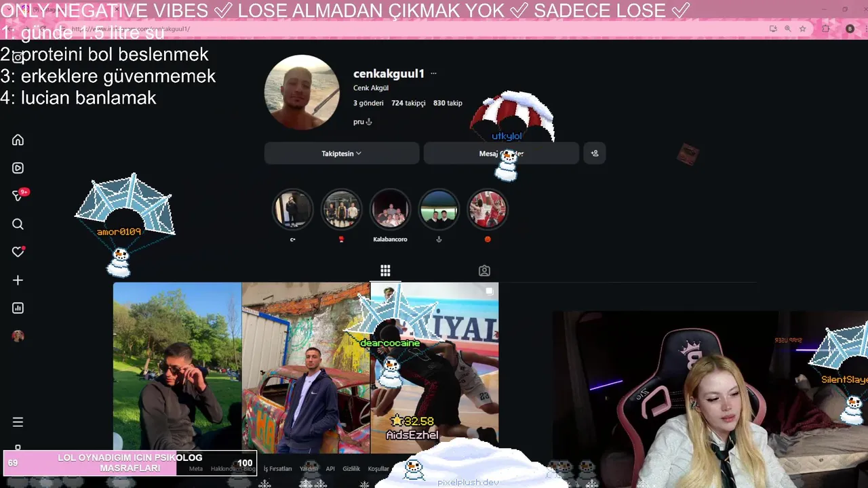This screenshot has height=488, width=868.
Task: View the 830 takip following list
Action: click(448, 103)
